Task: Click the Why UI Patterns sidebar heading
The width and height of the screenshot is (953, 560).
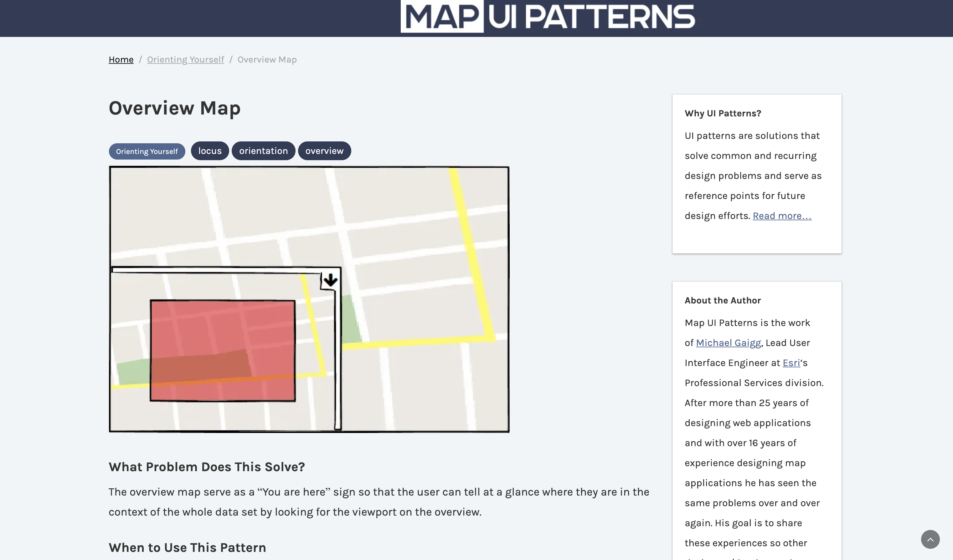Action: 723,113
